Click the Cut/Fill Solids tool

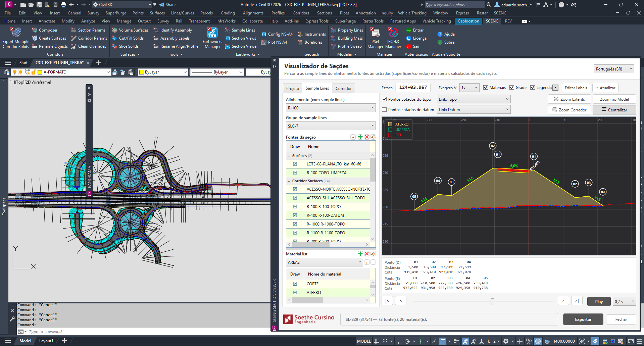128,38
